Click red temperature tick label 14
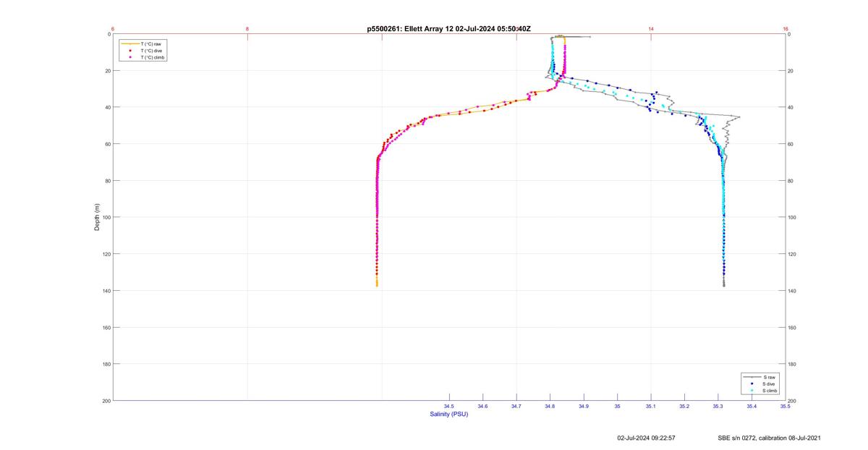Image resolution: width=868 pixels, height=450 pixels. click(651, 29)
